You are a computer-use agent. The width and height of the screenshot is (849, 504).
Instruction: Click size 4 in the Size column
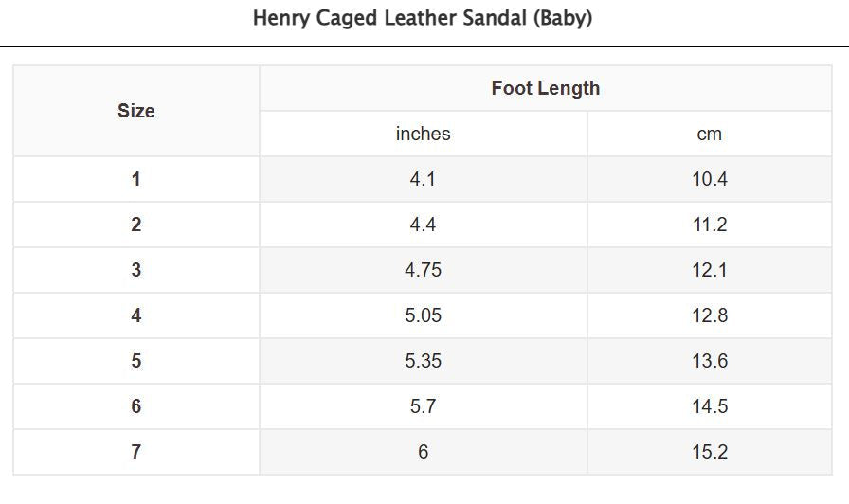click(135, 315)
